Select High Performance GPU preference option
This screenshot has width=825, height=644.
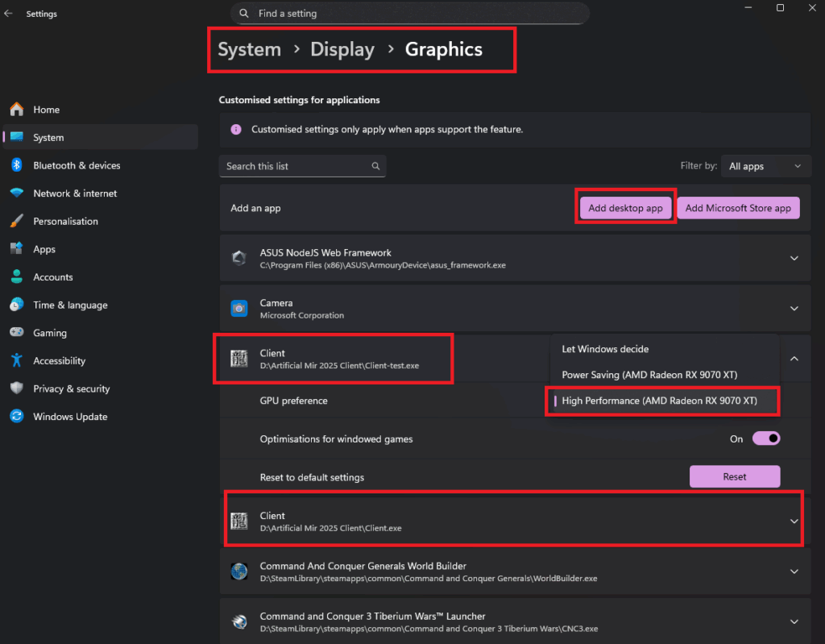click(x=659, y=401)
